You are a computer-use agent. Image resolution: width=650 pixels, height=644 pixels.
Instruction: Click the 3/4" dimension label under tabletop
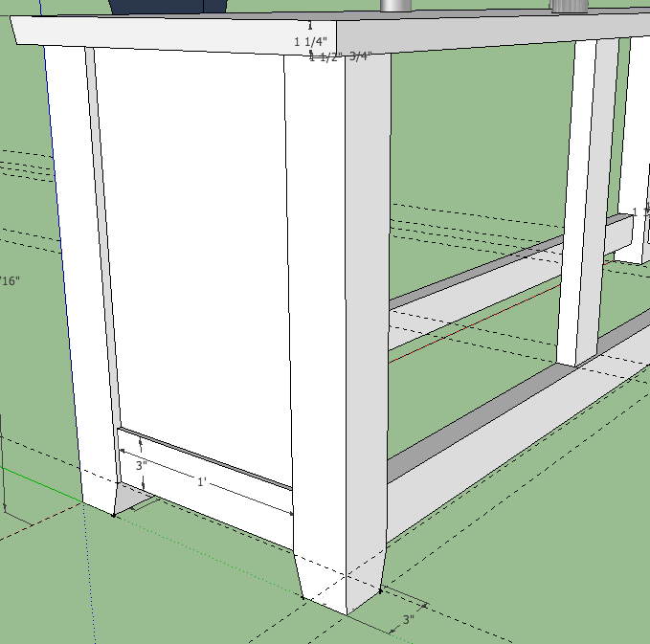(360, 56)
